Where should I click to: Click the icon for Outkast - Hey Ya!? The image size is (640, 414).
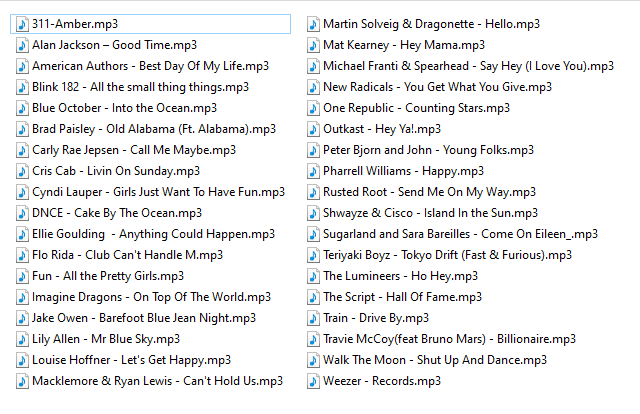click(313, 129)
